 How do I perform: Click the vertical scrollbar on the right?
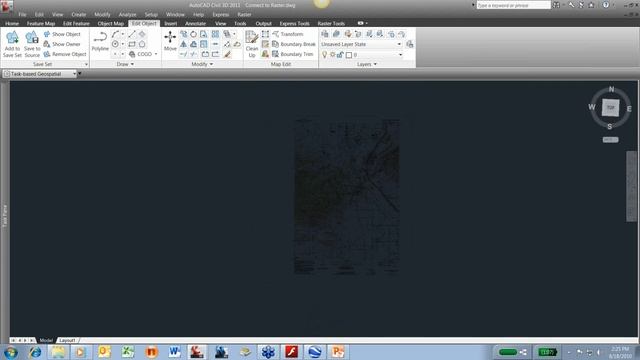(631, 186)
